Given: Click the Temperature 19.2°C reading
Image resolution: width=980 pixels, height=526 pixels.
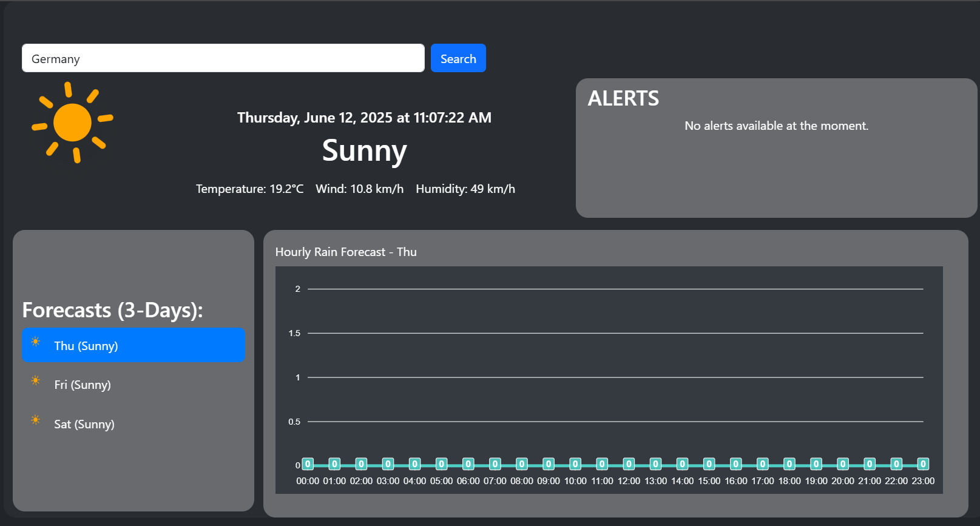Looking at the screenshot, I should click(249, 189).
